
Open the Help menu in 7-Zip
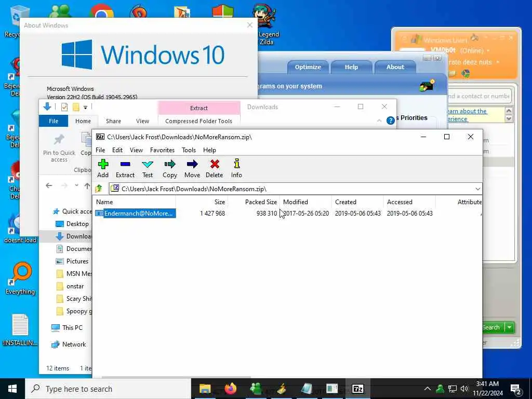pyautogui.click(x=209, y=150)
